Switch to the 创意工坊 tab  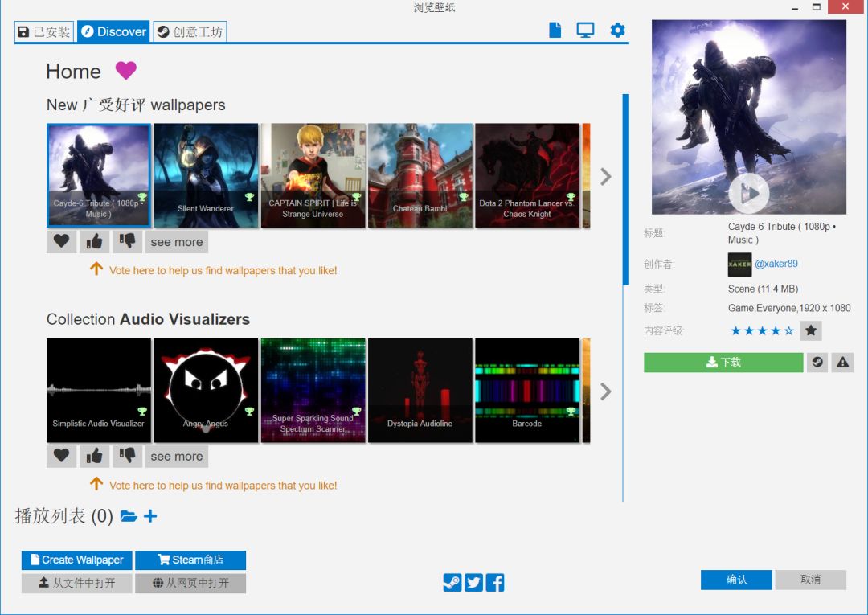pyautogui.click(x=190, y=32)
